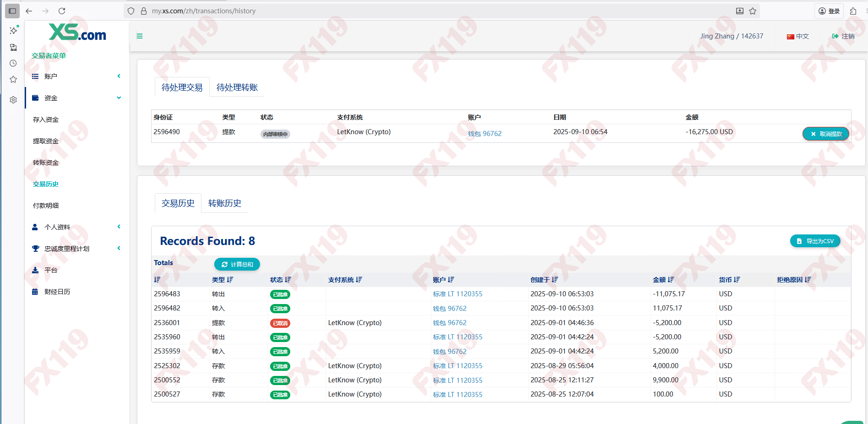Export records using 导出为CSV button
Viewport: 868px width, 424px height.
tap(815, 241)
